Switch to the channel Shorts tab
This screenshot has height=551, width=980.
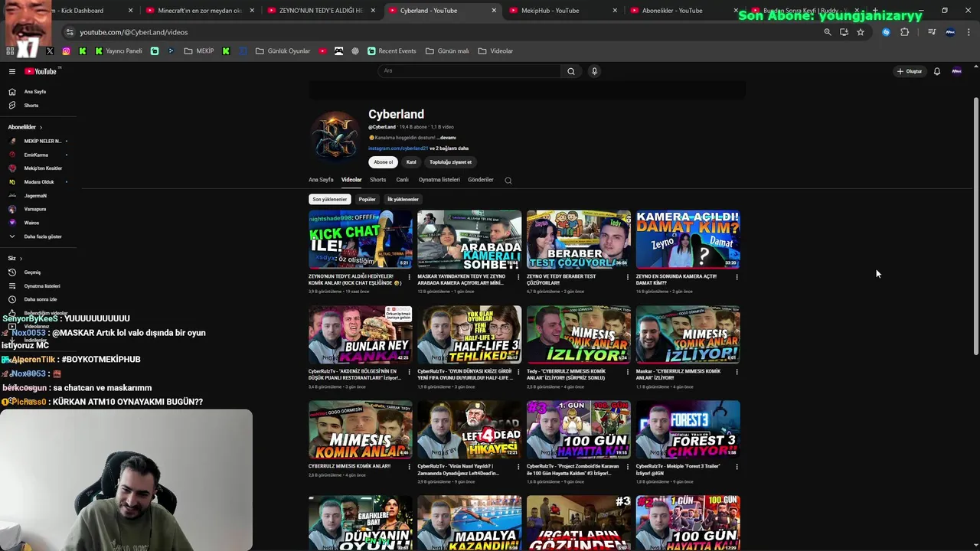tap(377, 180)
